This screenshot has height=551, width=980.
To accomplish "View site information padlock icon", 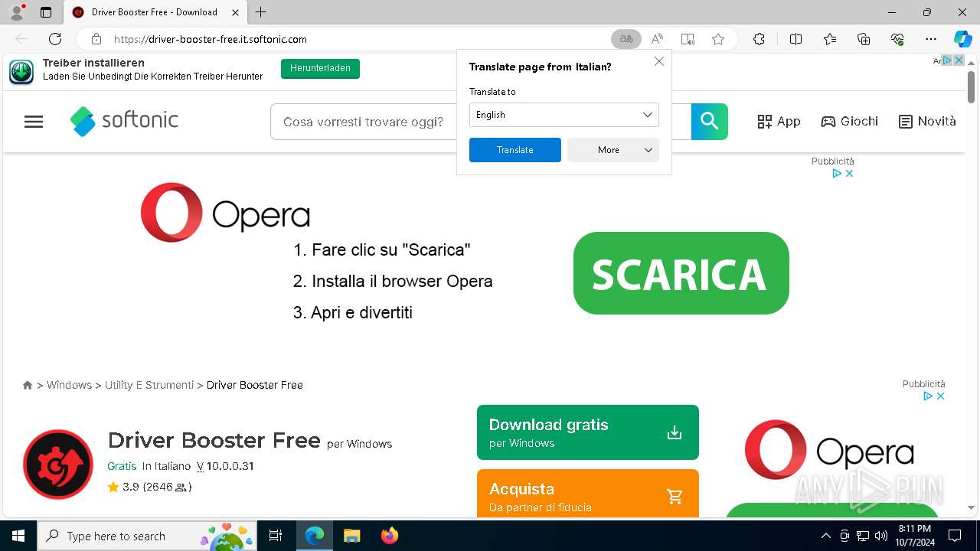I will point(96,39).
